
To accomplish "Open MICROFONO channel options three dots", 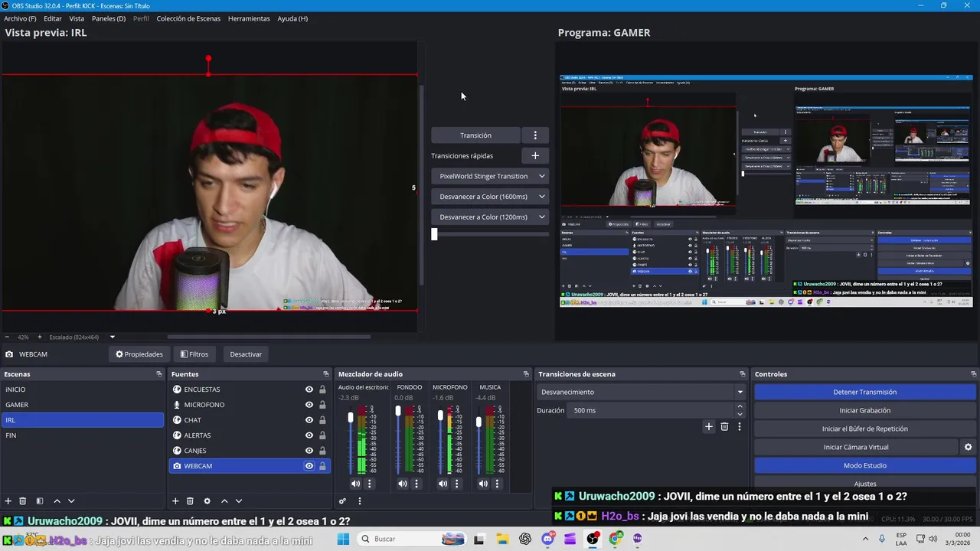I will tap(457, 484).
